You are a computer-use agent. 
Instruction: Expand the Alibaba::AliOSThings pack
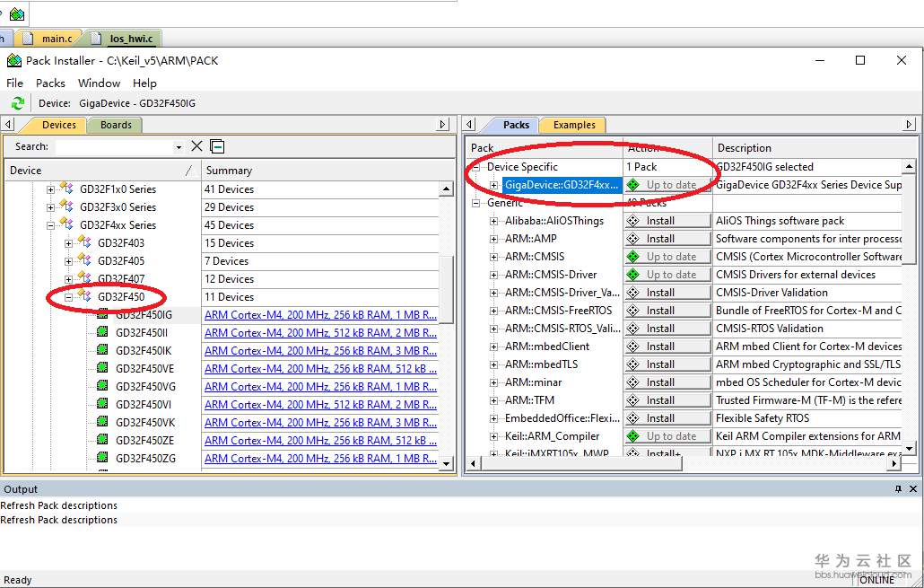point(493,221)
